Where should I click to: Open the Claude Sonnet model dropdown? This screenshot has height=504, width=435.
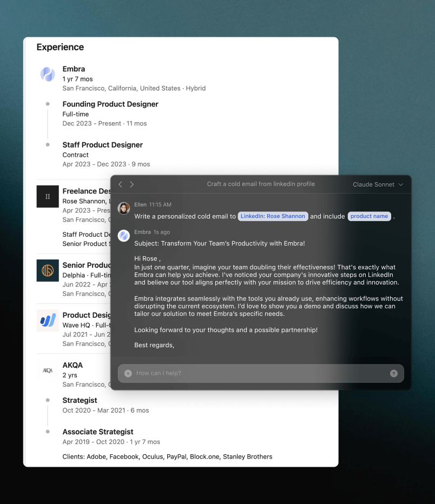pyautogui.click(x=378, y=184)
